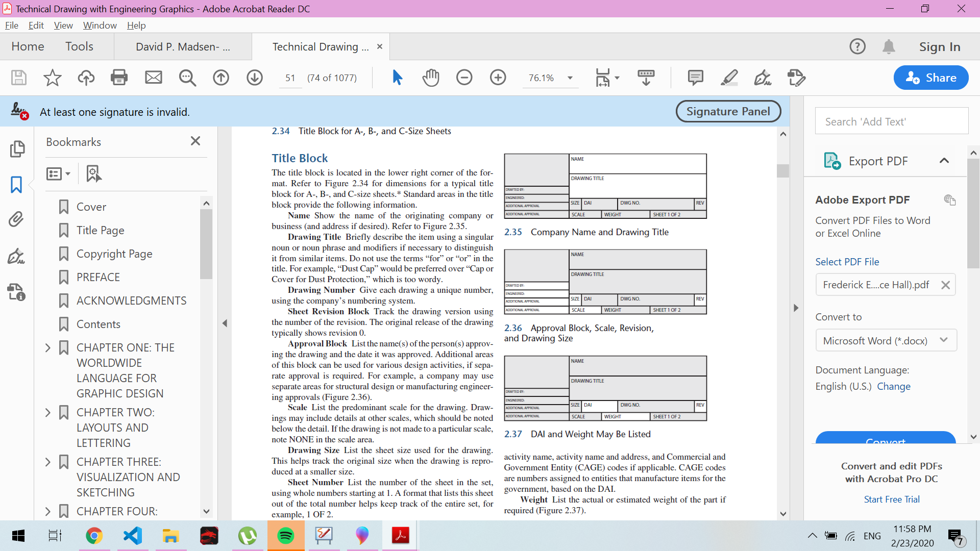Select the Hand pan tool
This screenshot has height=551, width=980.
pyautogui.click(x=431, y=78)
